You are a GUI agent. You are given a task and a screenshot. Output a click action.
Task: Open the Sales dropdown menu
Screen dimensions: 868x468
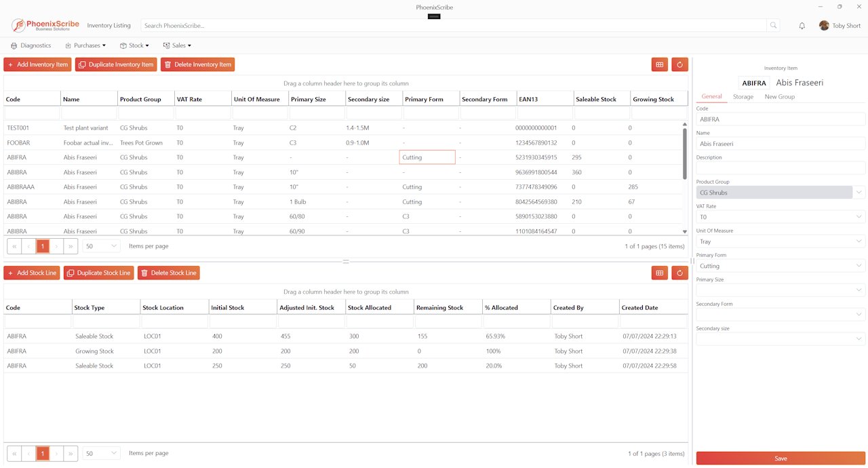tap(177, 45)
